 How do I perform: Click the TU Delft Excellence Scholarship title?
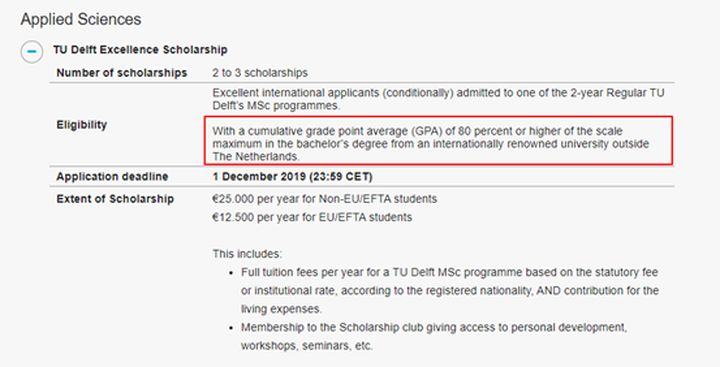(x=140, y=50)
